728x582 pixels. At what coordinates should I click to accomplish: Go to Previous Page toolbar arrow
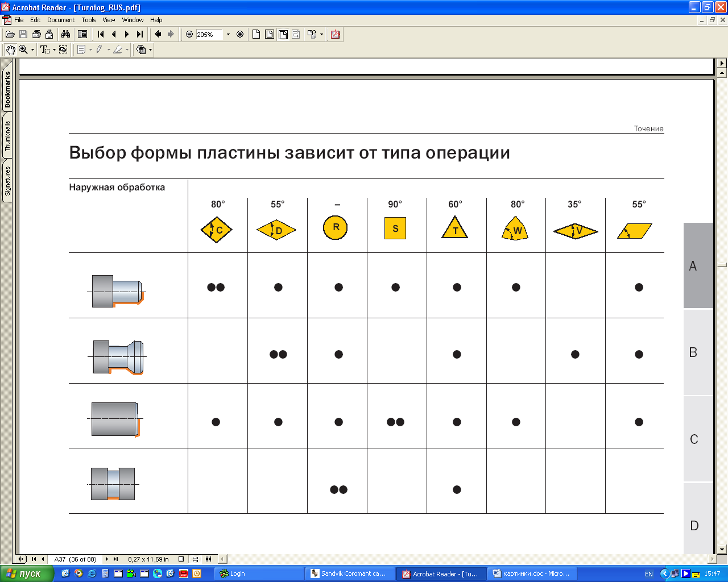114,34
